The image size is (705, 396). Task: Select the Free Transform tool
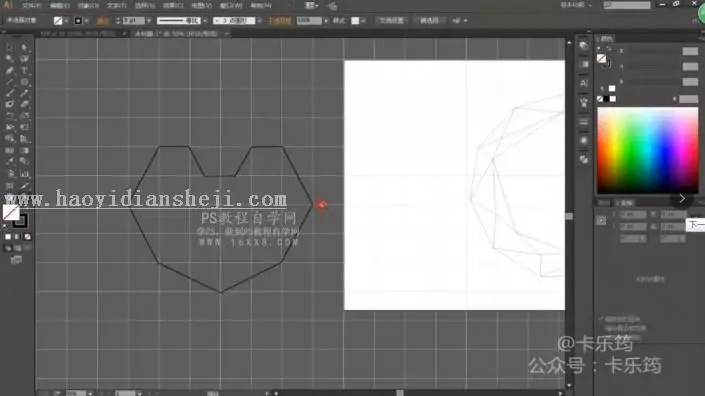click(24, 127)
